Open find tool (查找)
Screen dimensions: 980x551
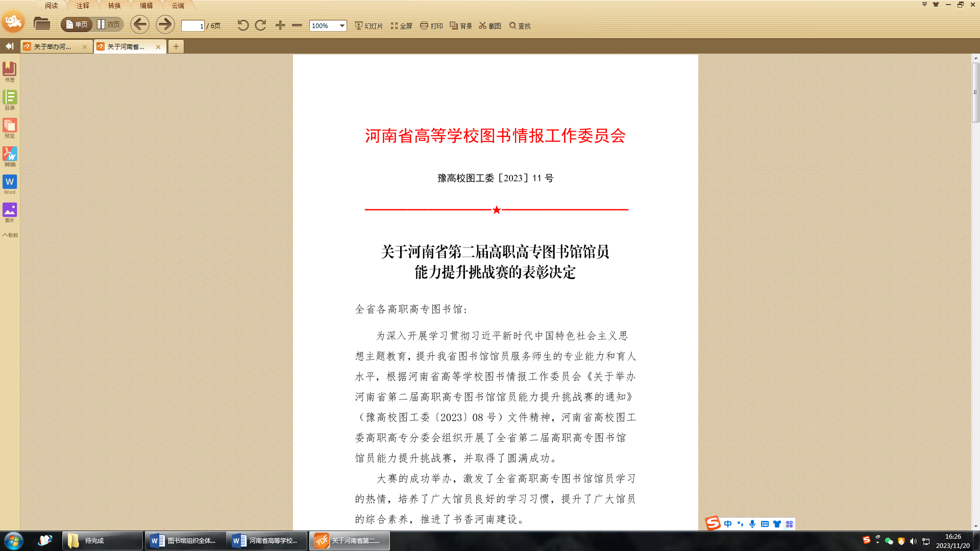[520, 26]
